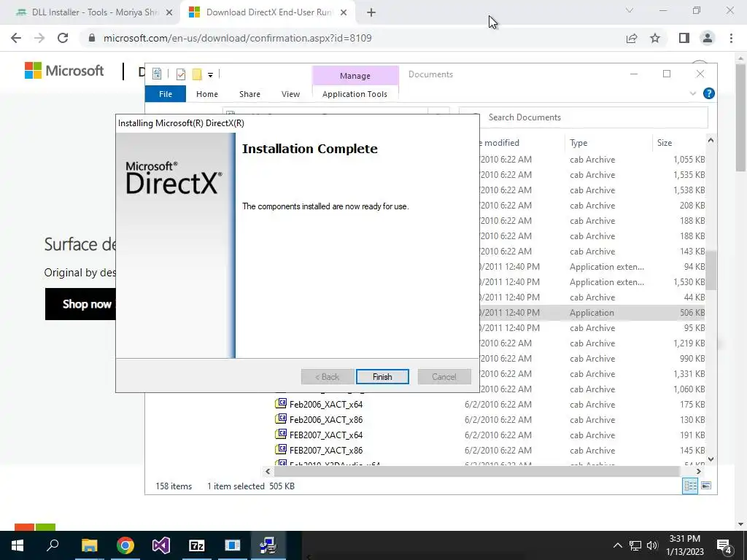The width and height of the screenshot is (747, 560).
Task: Click the 1,530 KB Application extension row
Action: 592,282
